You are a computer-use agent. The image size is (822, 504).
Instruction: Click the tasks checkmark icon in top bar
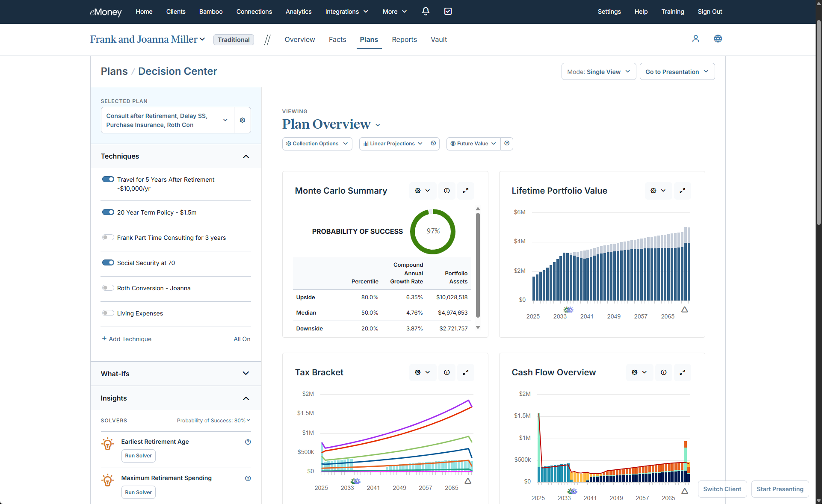tap(447, 12)
